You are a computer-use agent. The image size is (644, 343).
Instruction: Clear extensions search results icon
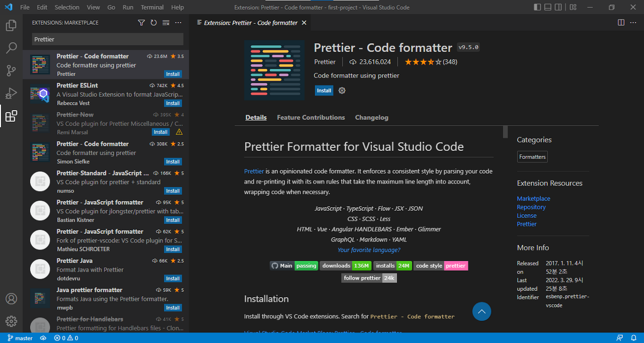point(166,23)
